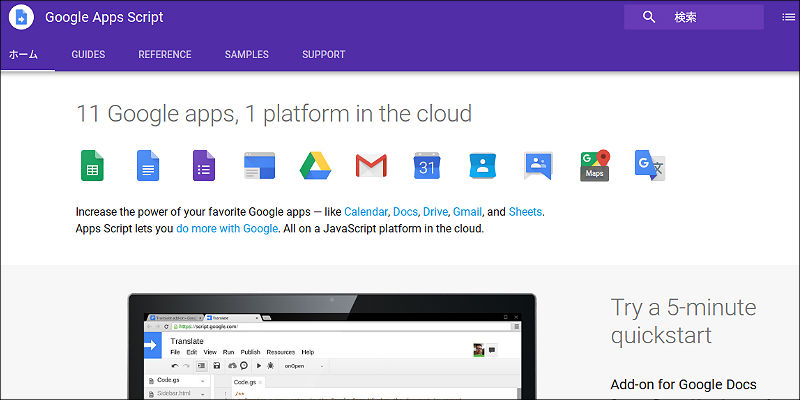Click the Google Sites icon
This screenshot has width=800, height=400.
point(260,165)
